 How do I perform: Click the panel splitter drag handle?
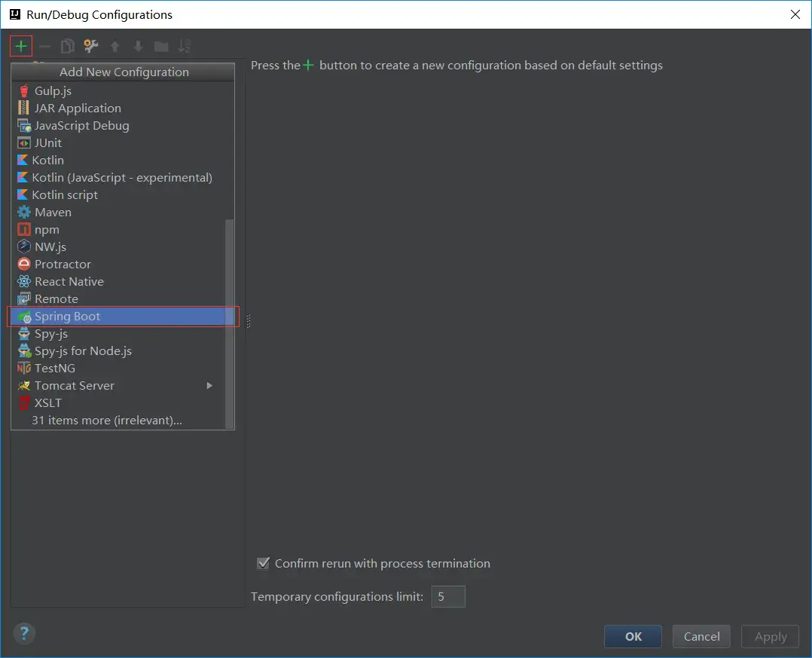click(248, 322)
